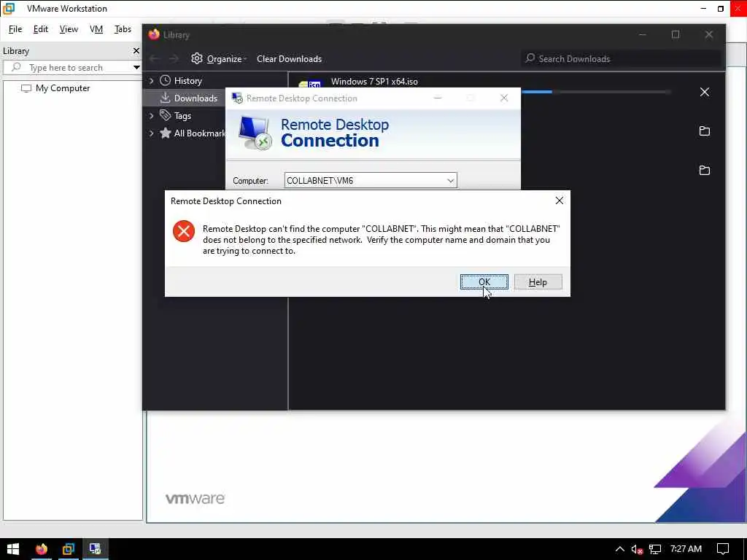Click the muted volume tray icon
The height and width of the screenshot is (560, 747).
[637, 549]
